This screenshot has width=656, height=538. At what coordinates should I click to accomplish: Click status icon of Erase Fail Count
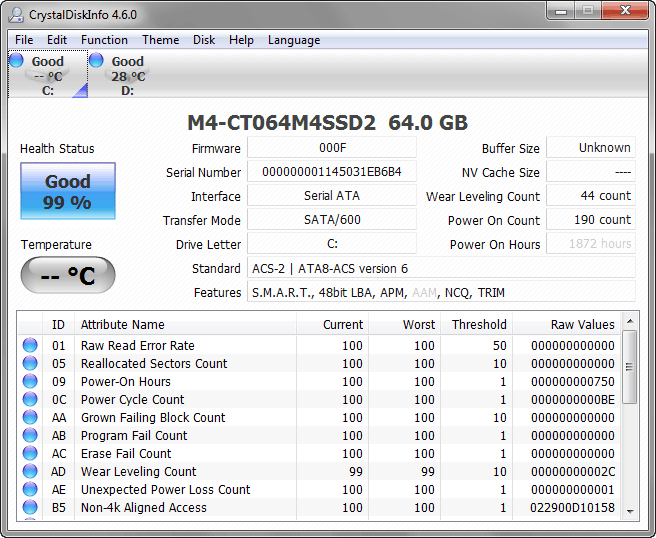tap(30, 453)
